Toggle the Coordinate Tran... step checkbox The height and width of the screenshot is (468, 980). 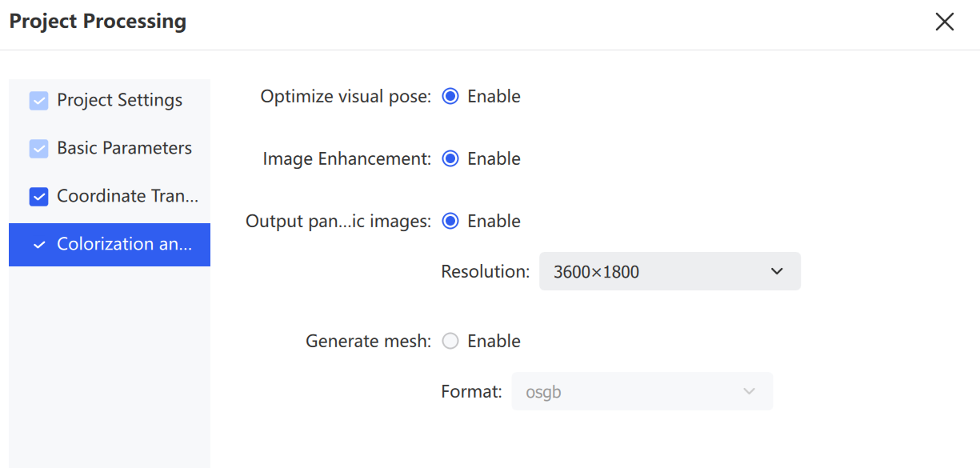38,197
